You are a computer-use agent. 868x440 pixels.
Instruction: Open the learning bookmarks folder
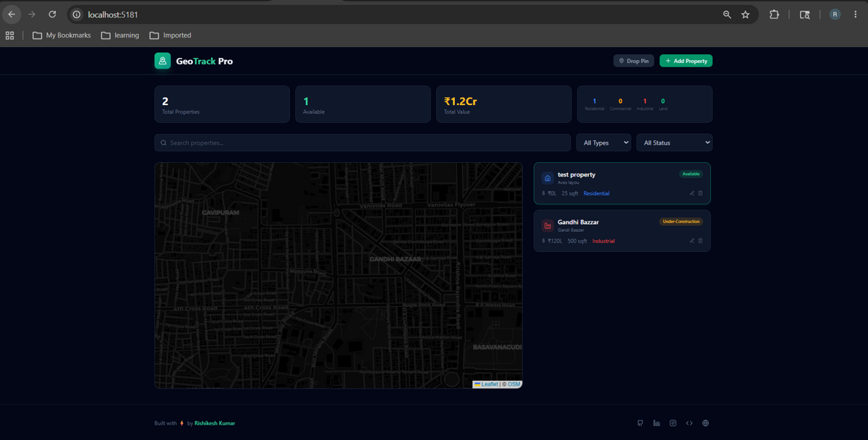click(x=120, y=35)
